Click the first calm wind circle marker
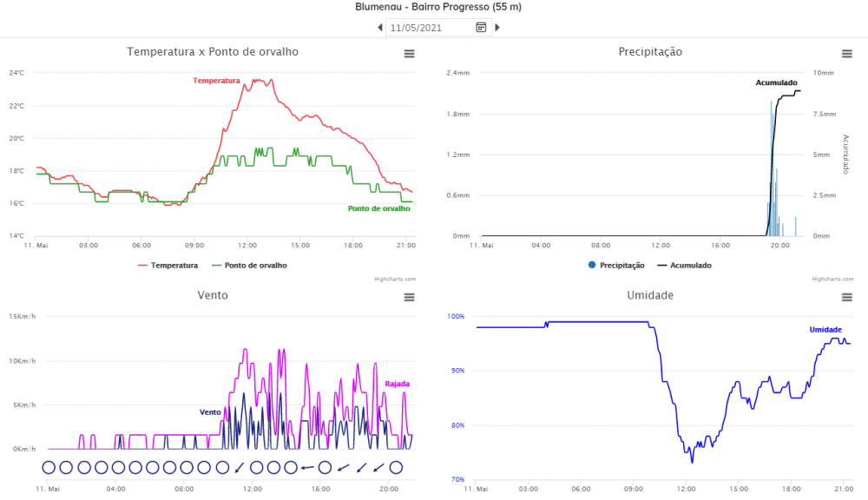868x500 pixels. [49, 468]
